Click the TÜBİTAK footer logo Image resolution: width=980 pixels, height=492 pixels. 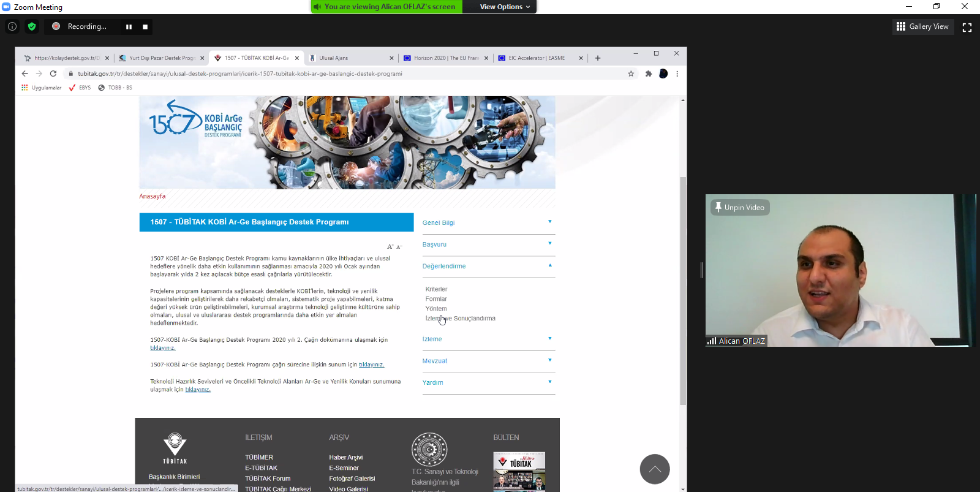point(175,448)
